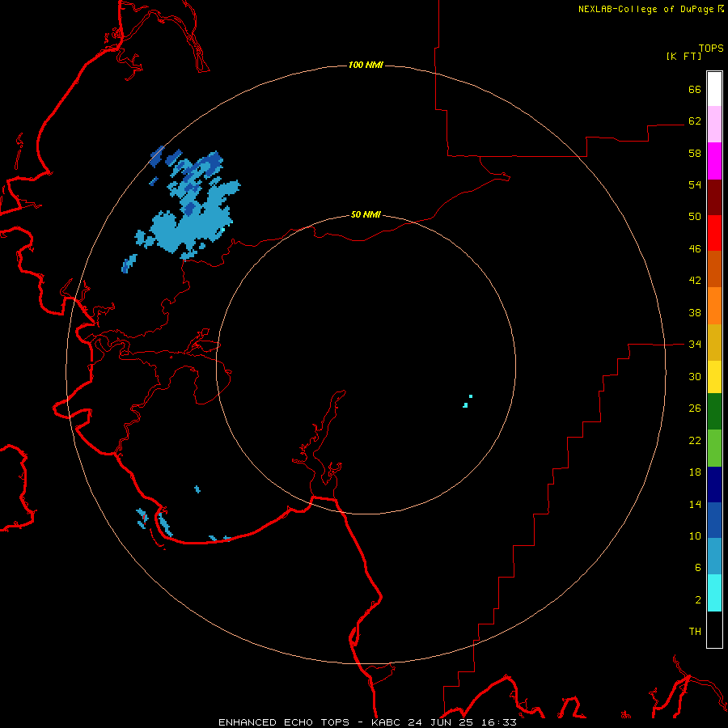This screenshot has height=728, width=728.
Task: Click the medium blue 14 color swatch
Action: (x=714, y=520)
